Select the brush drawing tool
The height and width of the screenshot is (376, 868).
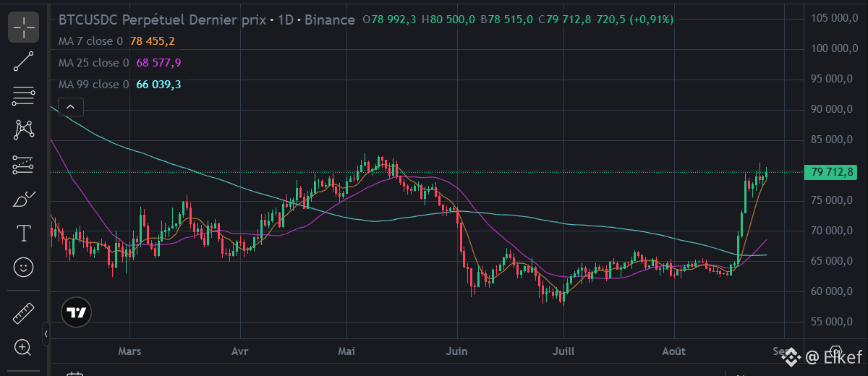(x=24, y=199)
